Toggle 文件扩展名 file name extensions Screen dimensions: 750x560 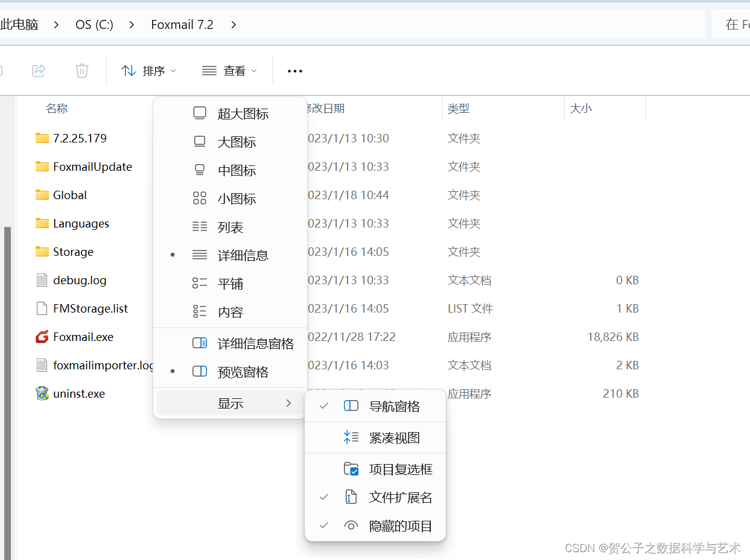tap(375, 497)
